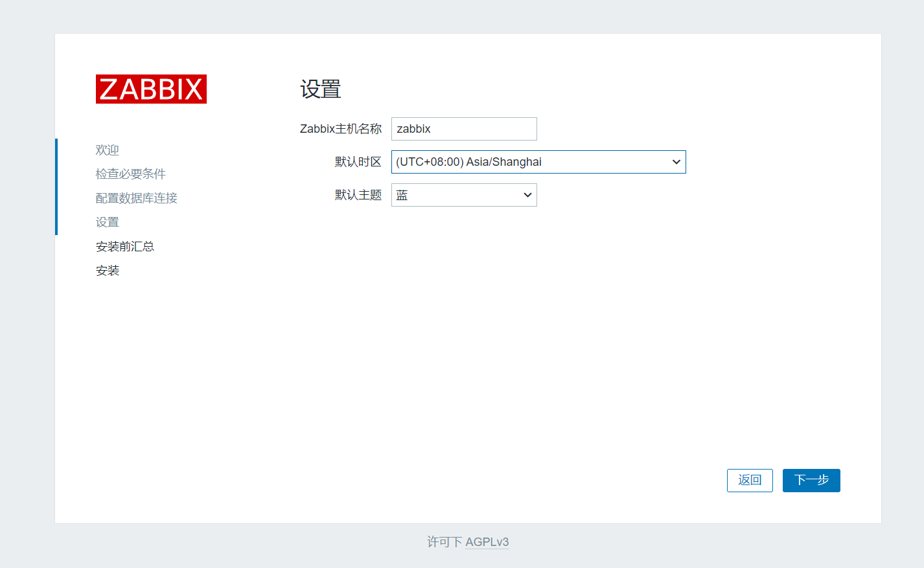Click the ZABBIX logo
Screen dimensions: 924x568
151,89
